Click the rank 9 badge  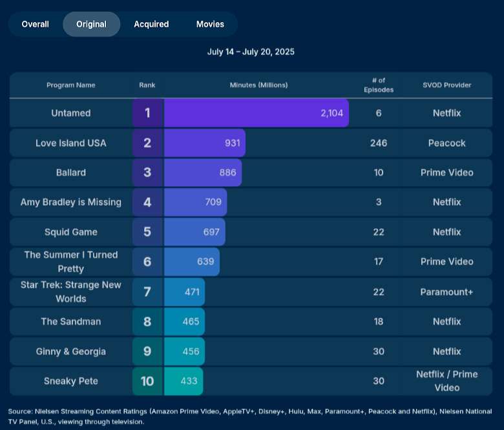[147, 351]
